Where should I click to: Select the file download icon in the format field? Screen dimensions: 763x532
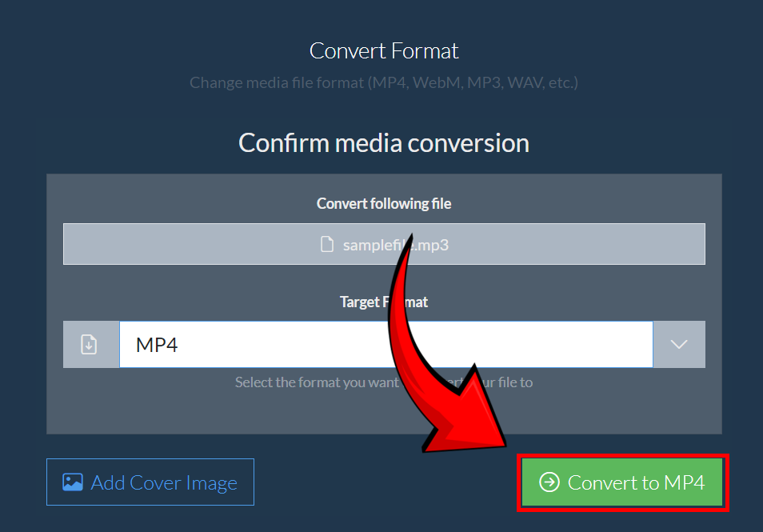[91, 344]
